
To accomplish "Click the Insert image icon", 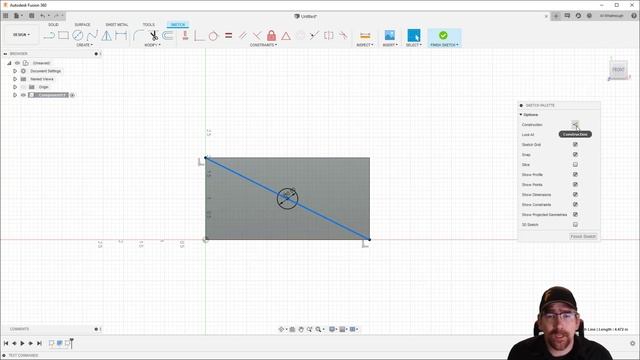I will pyautogui.click(x=390, y=36).
